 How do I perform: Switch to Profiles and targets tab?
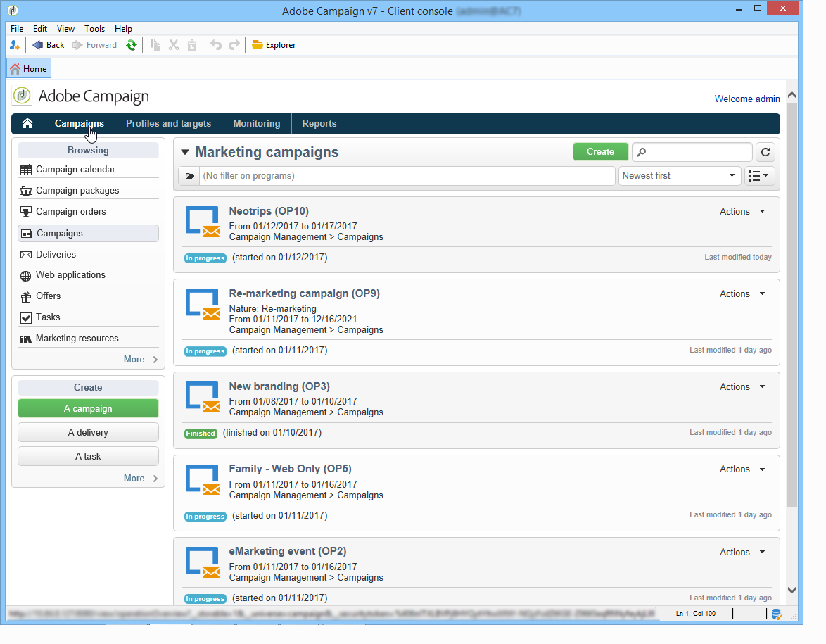[169, 123]
